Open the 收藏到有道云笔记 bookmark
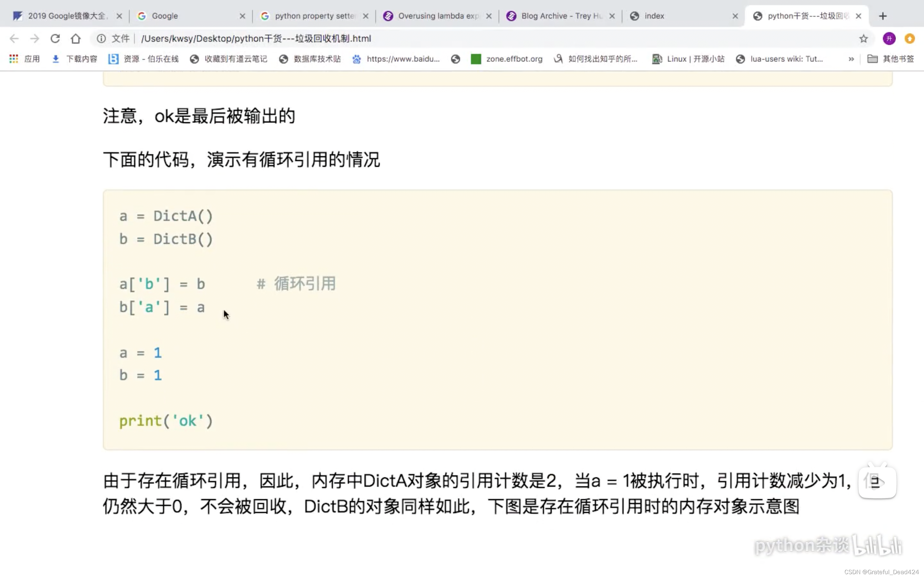 pyautogui.click(x=228, y=59)
